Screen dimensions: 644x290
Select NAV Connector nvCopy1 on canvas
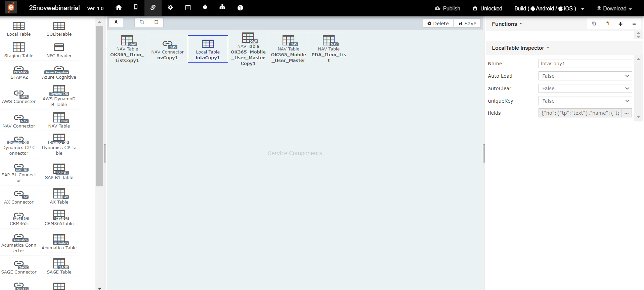coord(168,50)
